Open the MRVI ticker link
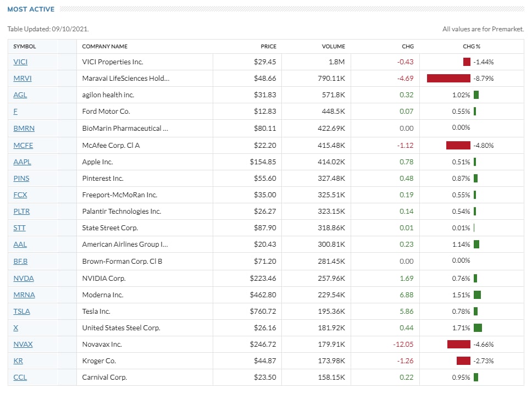 click(x=23, y=79)
